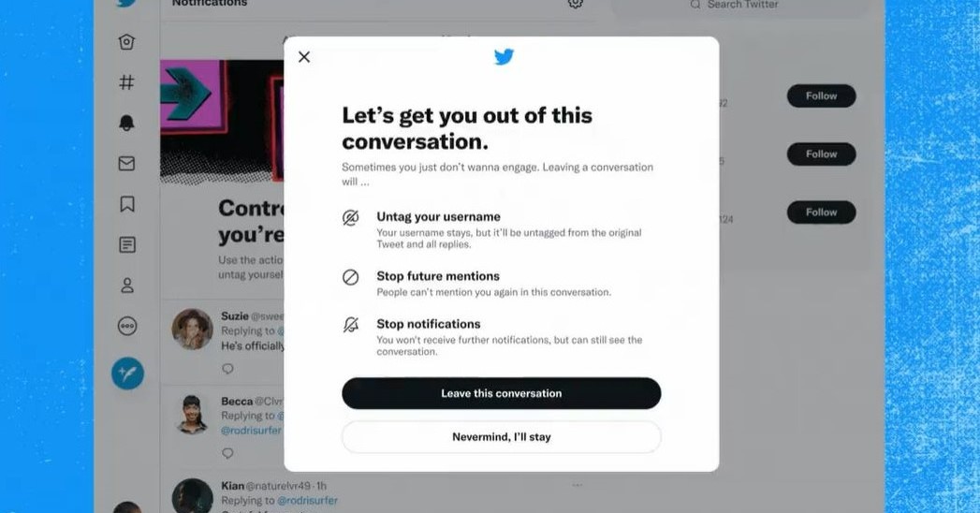Viewport: 980px width, 513px height.
Task: Open the Lists icon
Action: point(127,245)
